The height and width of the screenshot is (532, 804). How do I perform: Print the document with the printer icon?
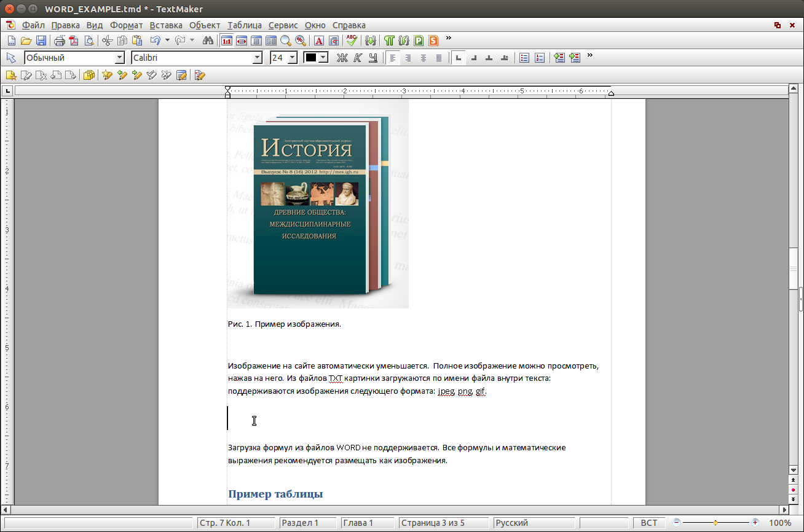[x=60, y=41]
